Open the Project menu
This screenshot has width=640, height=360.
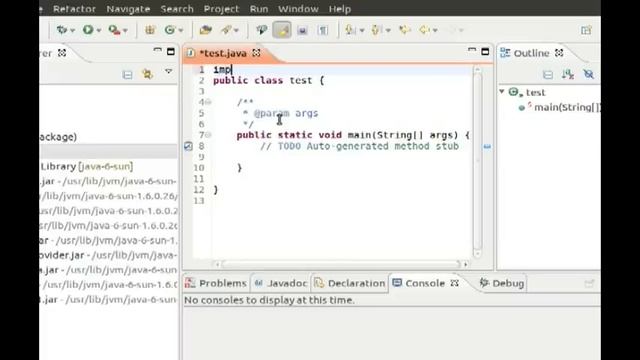coord(221,9)
